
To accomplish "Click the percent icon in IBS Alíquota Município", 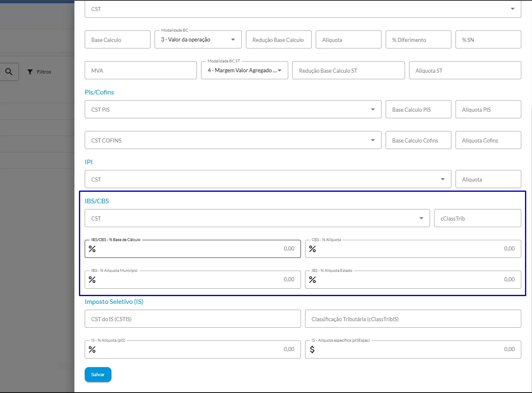I will 92,280.
